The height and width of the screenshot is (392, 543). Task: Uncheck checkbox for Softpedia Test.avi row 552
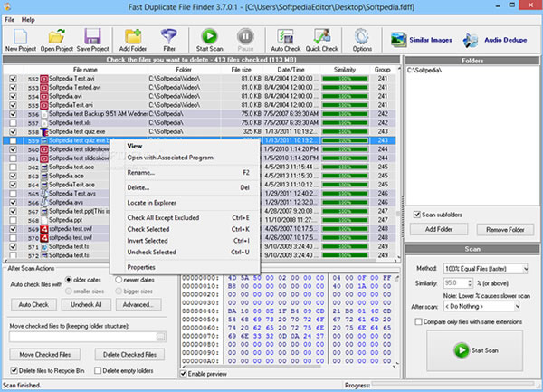[x=13, y=79]
